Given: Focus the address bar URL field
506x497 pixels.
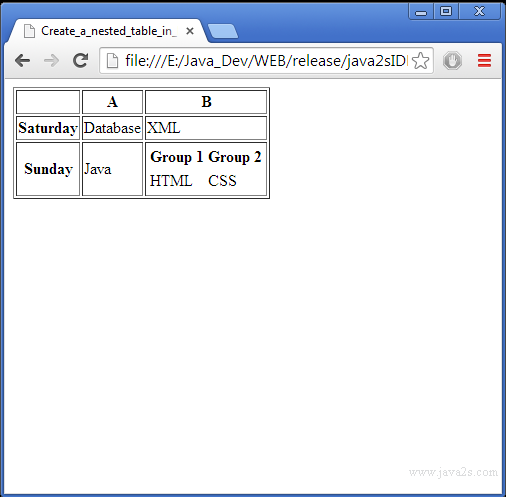Looking at the screenshot, I should tap(266, 61).
